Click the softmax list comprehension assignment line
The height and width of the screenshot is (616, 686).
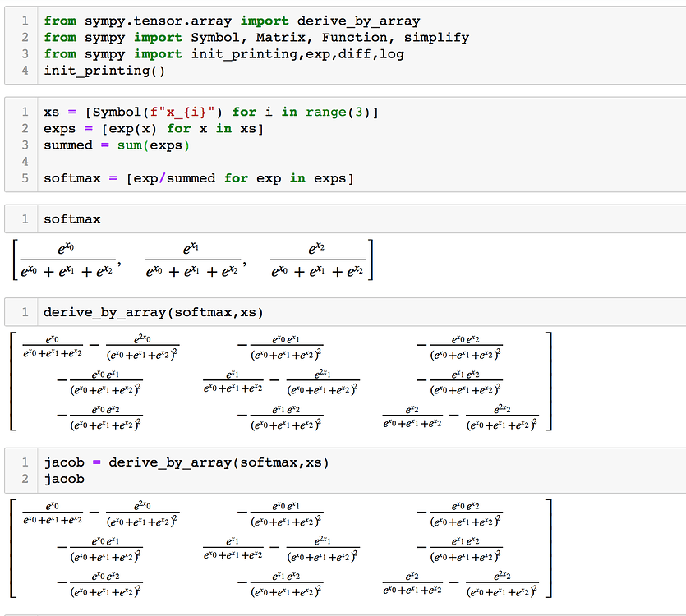click(199, 178)
